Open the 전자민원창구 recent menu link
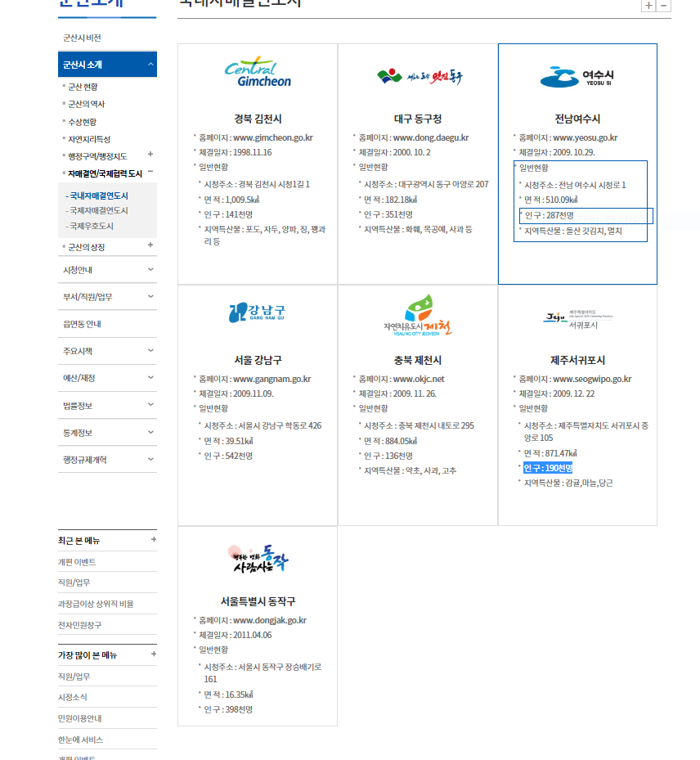The width and height of the screenshot is (700, 760). click(x=80, y=625)
